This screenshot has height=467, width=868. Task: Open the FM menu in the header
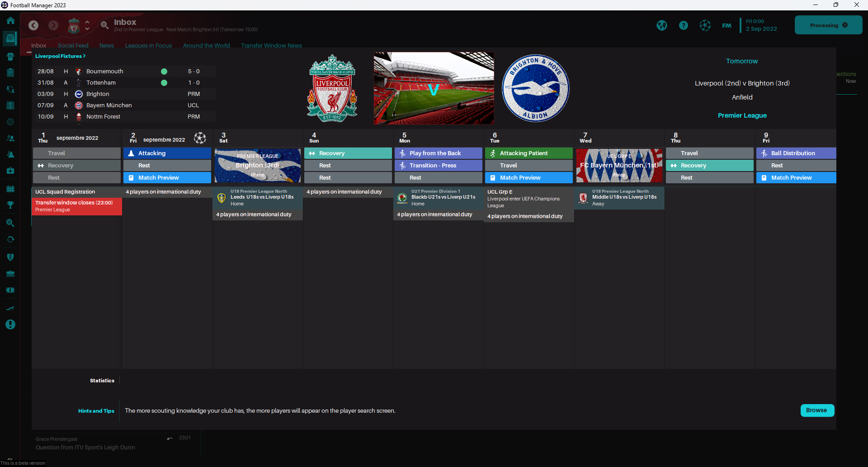[726, 25]
